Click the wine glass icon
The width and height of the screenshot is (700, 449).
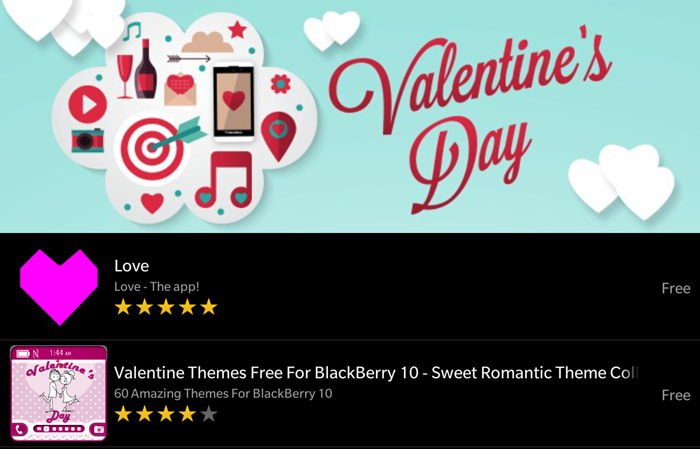[126, 75]
